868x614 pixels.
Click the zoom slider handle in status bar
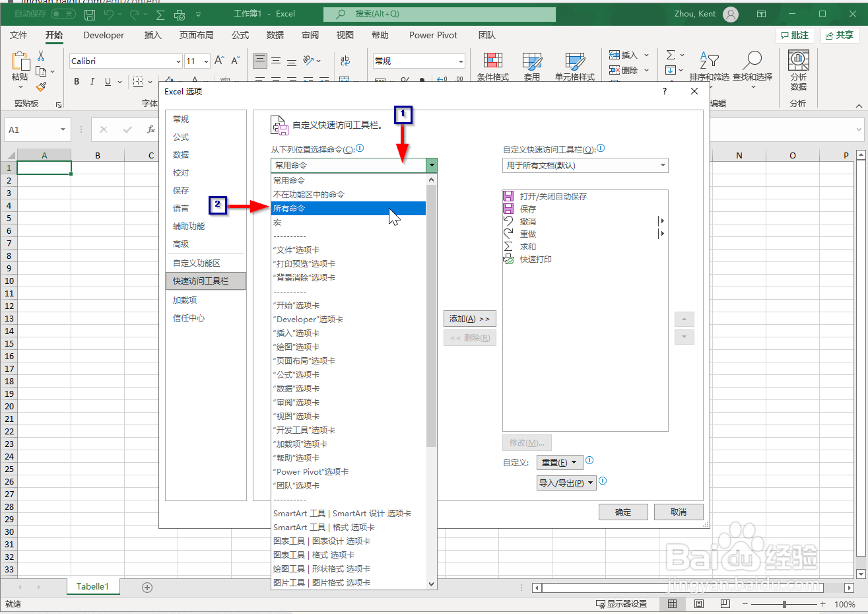[784, 604]
